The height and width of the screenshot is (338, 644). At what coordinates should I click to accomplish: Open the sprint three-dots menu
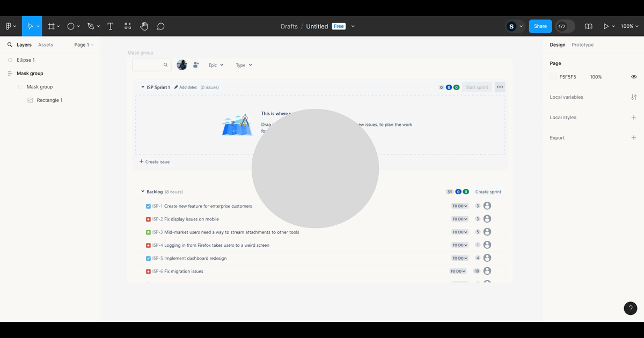click(500, 87)
